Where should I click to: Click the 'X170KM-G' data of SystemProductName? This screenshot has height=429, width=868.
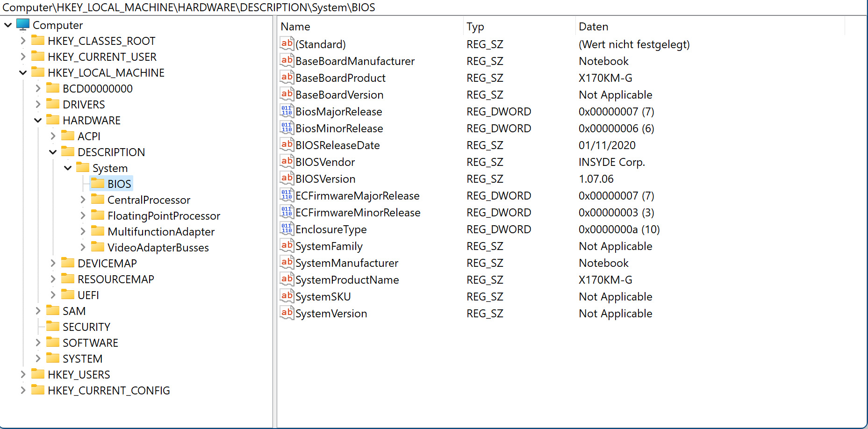click(x=605, y=280)
